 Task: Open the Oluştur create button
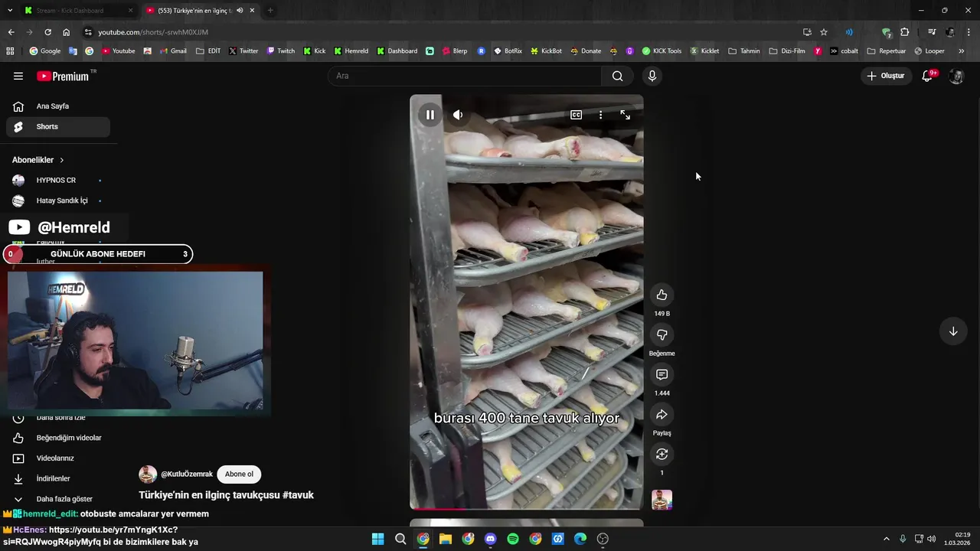click(886, 76)
